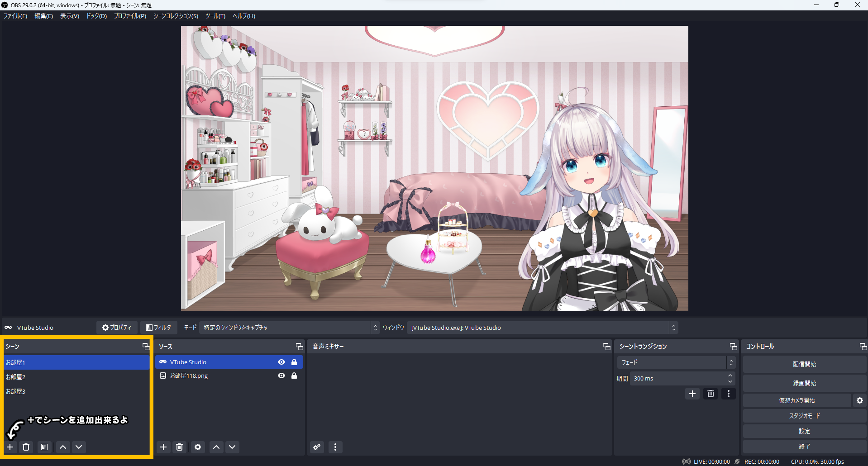This screenshot has height=466, width=868.
Task: Open the ドック(D) menu
Action: coord(96,16)
